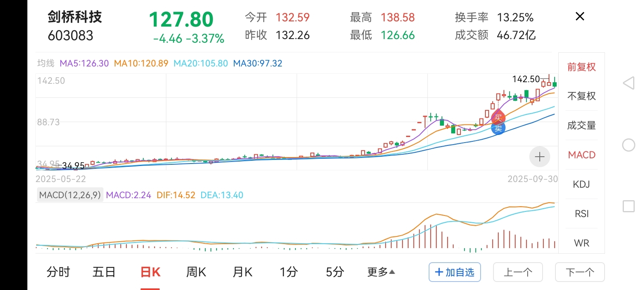Viewport: 644px width, 290px height.
Task: Select KDJ indicator
Action: click(x=581, y=184)
